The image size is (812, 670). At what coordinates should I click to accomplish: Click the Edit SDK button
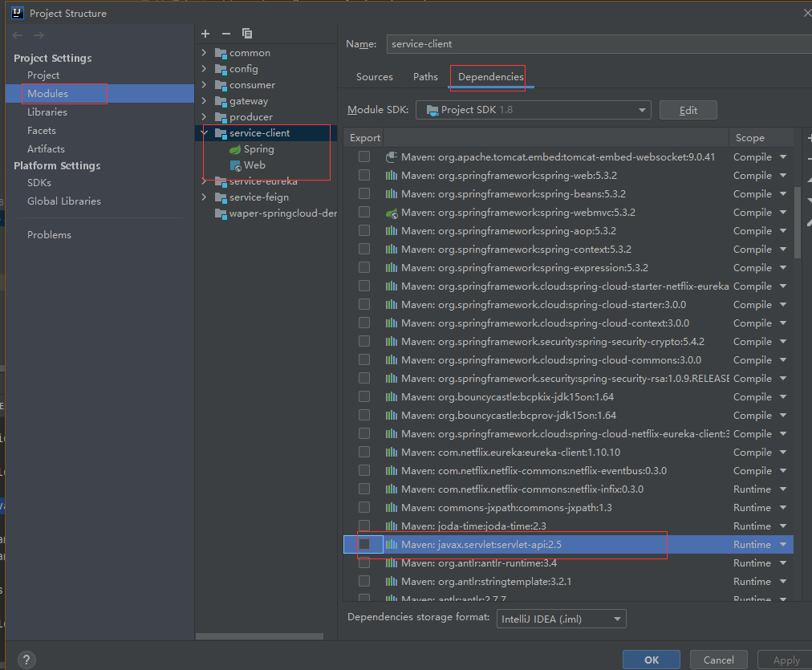click(688, 110)
